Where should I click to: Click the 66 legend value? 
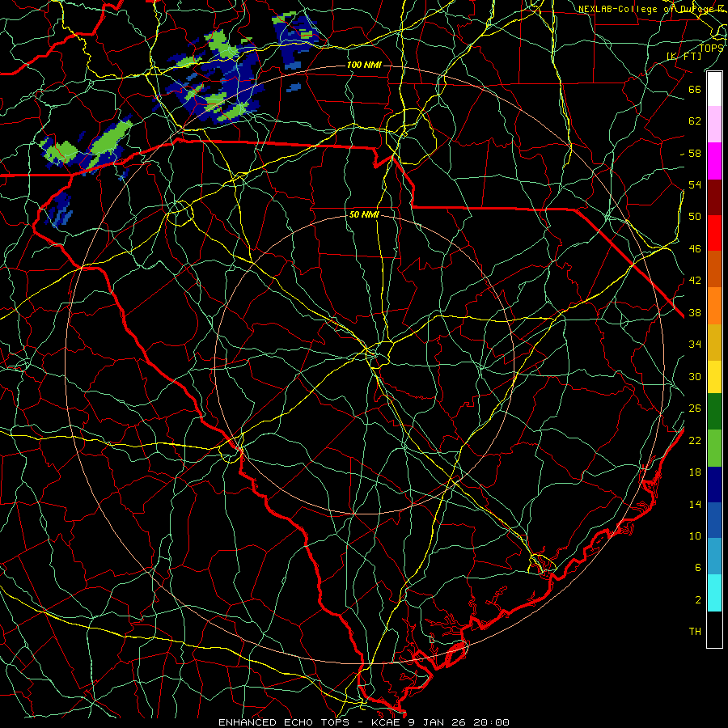point(695,89)
